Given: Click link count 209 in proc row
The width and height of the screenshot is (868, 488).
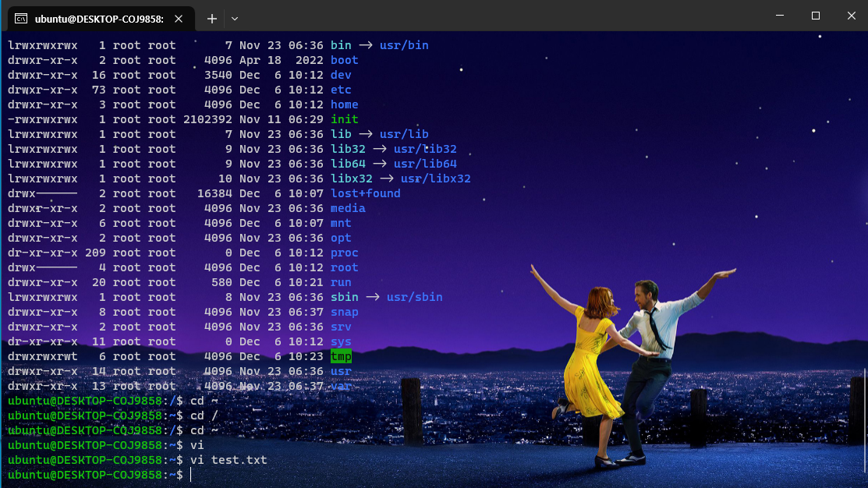Looking at the screenshot, I should [95, 253].
